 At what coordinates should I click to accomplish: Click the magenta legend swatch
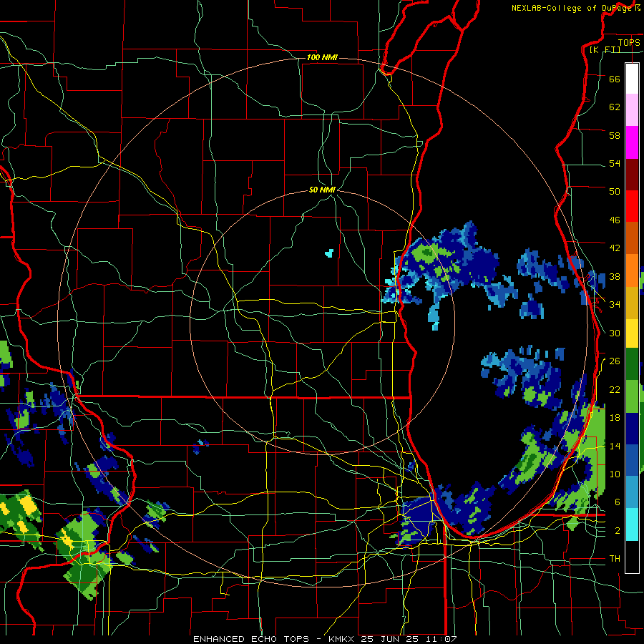(632, 142)
